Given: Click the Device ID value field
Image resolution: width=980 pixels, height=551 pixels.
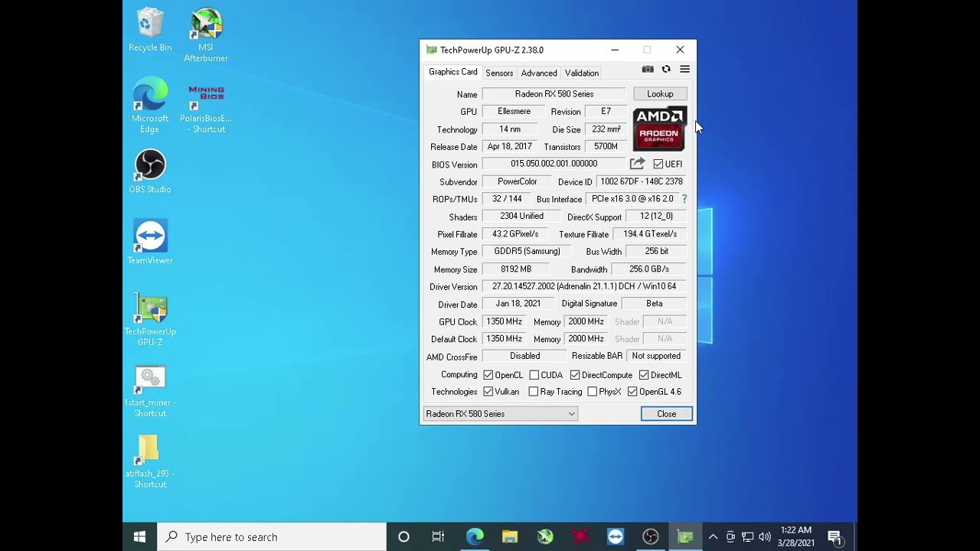Looking at the screenshot, I should [x=642, y=181].
